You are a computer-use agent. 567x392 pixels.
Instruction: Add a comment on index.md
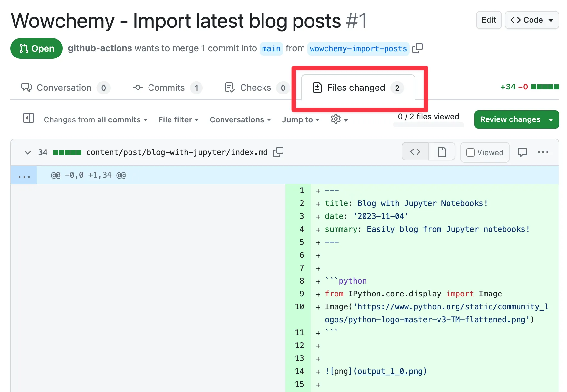[x=522, y=152]
